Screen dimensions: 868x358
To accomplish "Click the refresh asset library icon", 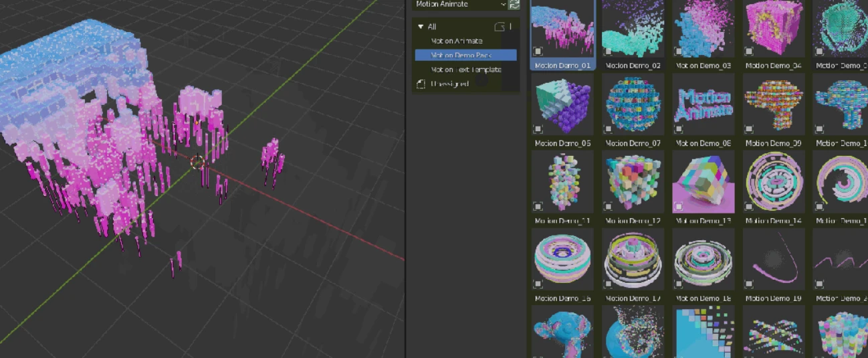I will click(x=514, y=5).
